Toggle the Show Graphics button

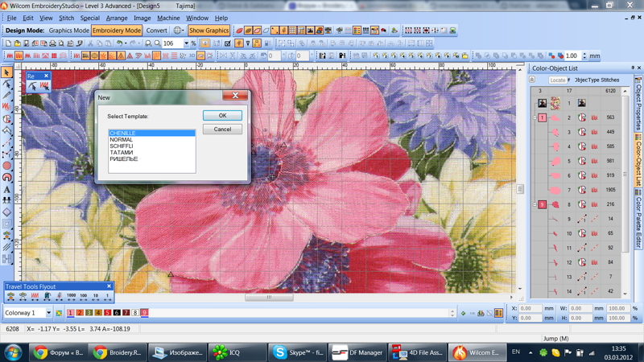click(x=209, y=31)
